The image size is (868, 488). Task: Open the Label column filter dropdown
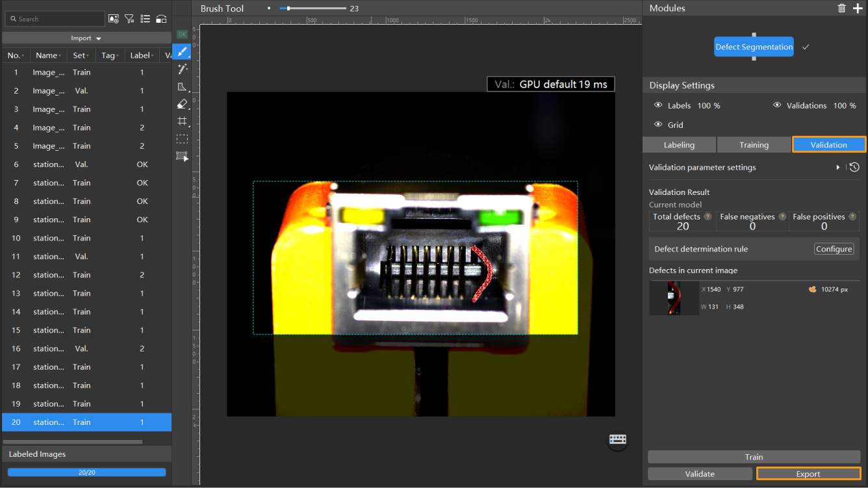point(153,56)
